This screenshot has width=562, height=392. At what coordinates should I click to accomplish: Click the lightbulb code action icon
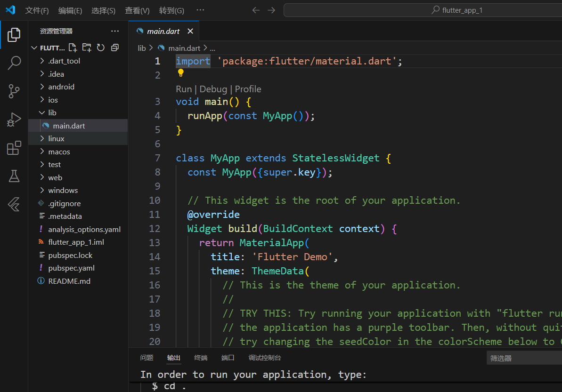tap(180, 73)
